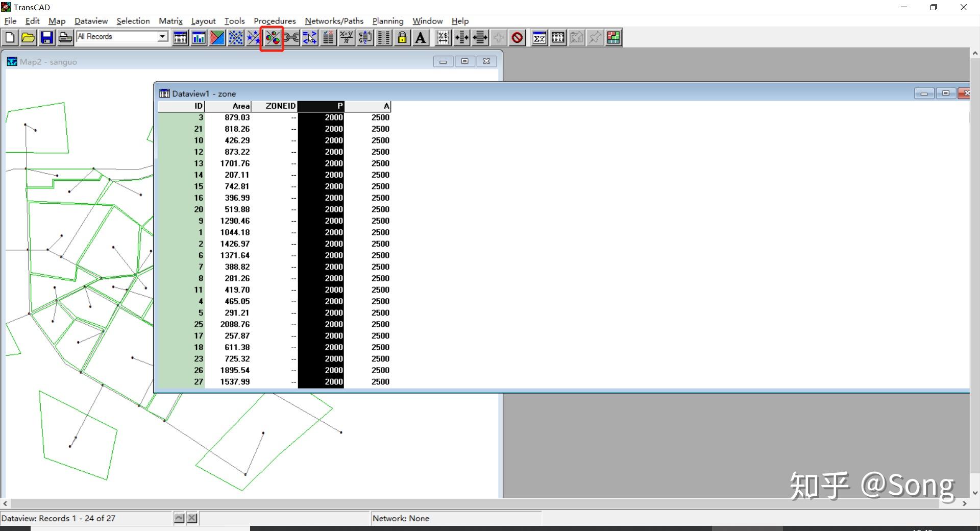Open the Edit menu
The image size is (980, 531).
tap(32, 21)
